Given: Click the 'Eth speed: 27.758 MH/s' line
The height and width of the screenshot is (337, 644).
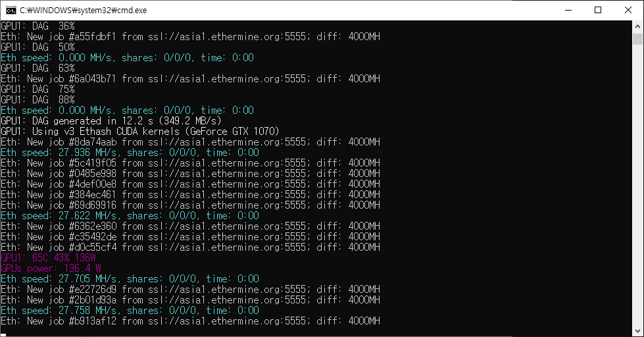Looking at the screenshot, I should [130, 310].
